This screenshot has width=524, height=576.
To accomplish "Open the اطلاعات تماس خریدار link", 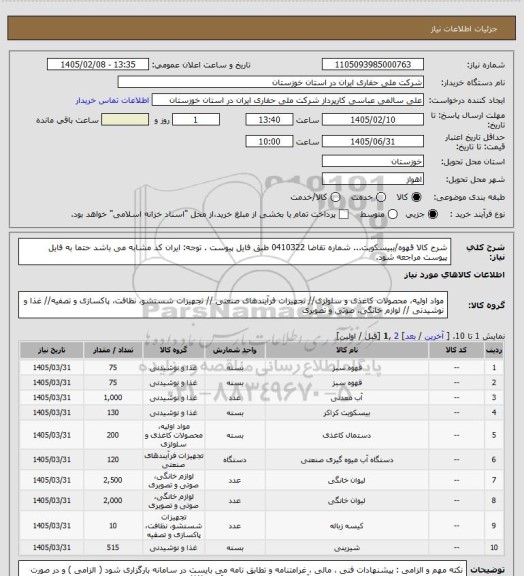I will click(112, 100).
